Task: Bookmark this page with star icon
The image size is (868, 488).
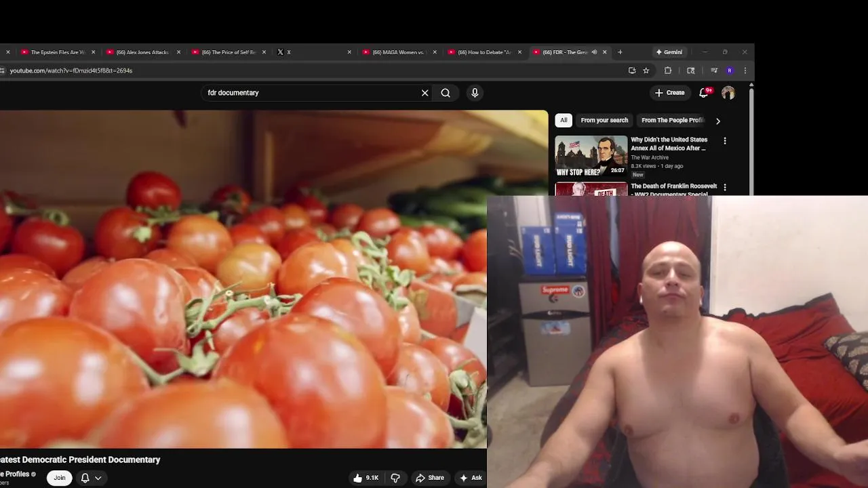Action: click(646, 70)
